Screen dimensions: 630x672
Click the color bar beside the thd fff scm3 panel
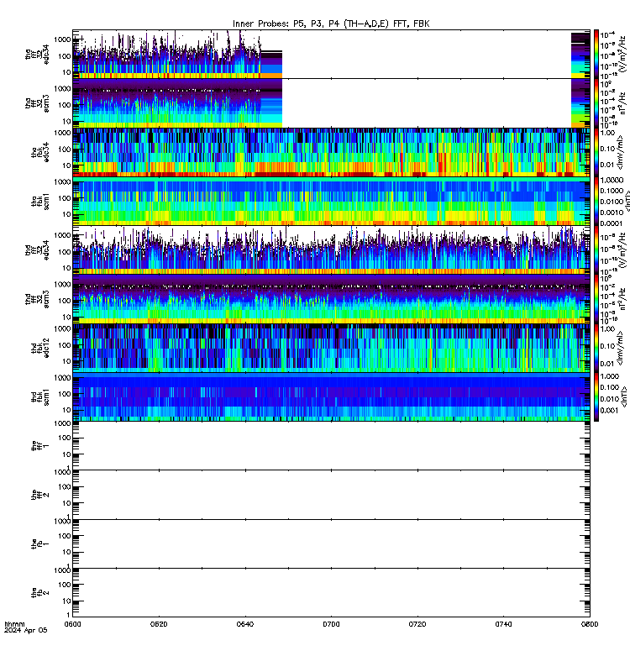(596, 299)
